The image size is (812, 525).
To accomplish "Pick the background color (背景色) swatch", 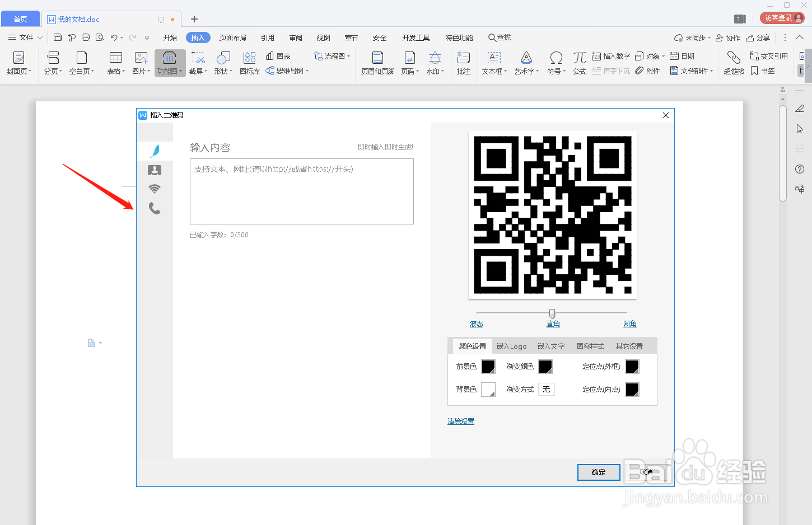I will pos(488,390).
